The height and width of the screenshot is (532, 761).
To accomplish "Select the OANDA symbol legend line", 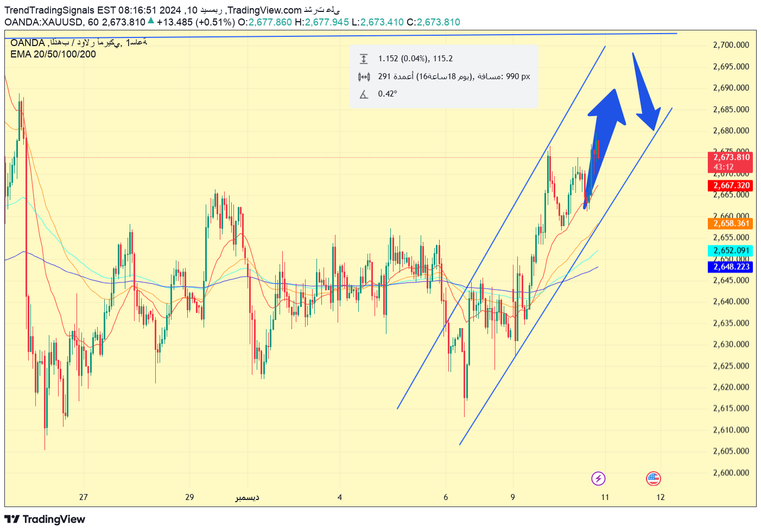I will pos(79,42).
